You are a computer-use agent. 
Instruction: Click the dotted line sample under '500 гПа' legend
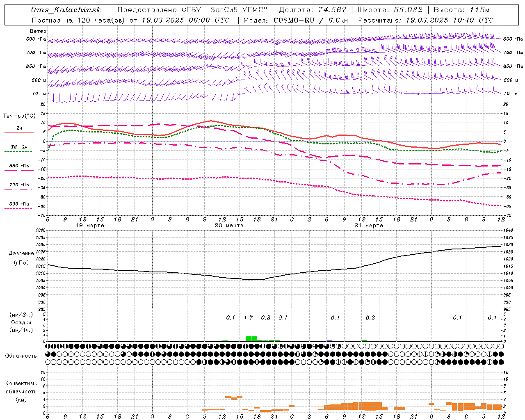click(x=18, y=208)
